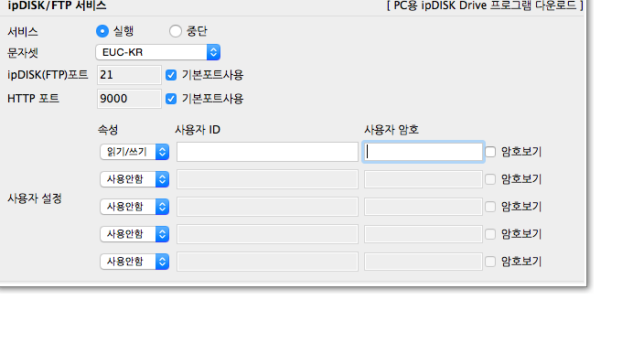Uncheck 기본포트사용 for ipDISK(FTP) port
633x364 pixels.
(x=171, y=75)
